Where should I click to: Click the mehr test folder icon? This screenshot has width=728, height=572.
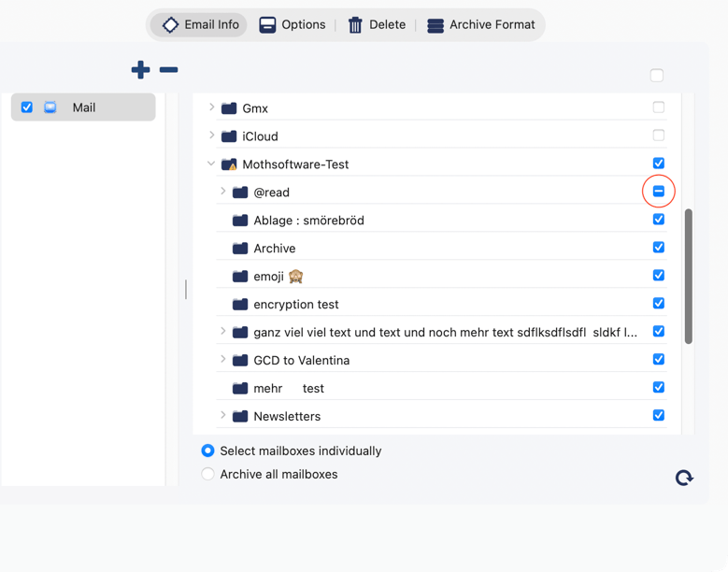[240, 388]
